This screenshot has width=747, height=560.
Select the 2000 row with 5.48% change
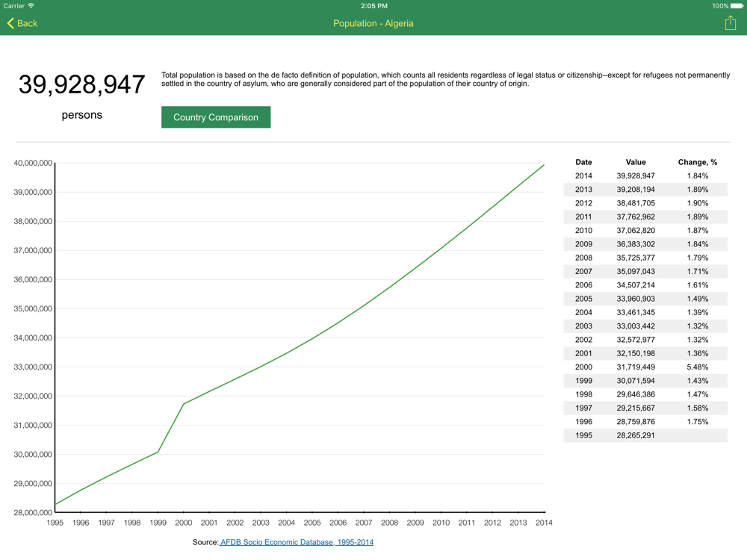click(x=645, y=367)
